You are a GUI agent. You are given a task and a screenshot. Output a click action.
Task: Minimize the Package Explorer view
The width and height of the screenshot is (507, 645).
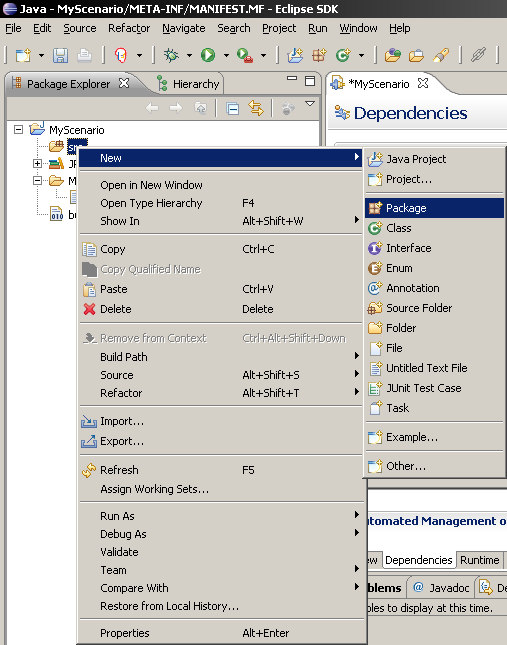(292, 78)
